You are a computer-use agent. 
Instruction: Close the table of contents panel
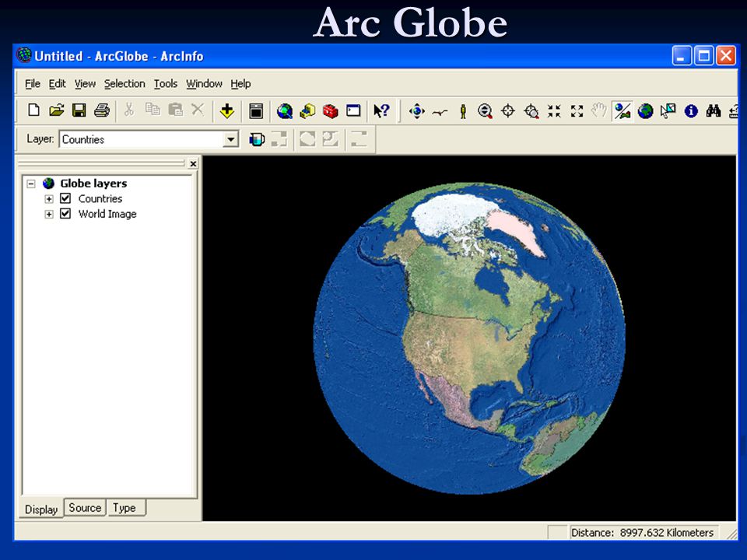point(193,164)
